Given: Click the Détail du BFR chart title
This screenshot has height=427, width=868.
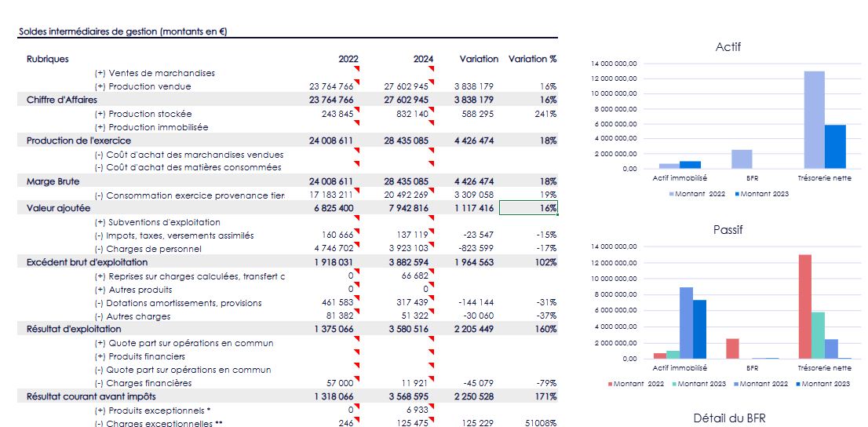Looking at the screenshot, I should pos(729,418).
